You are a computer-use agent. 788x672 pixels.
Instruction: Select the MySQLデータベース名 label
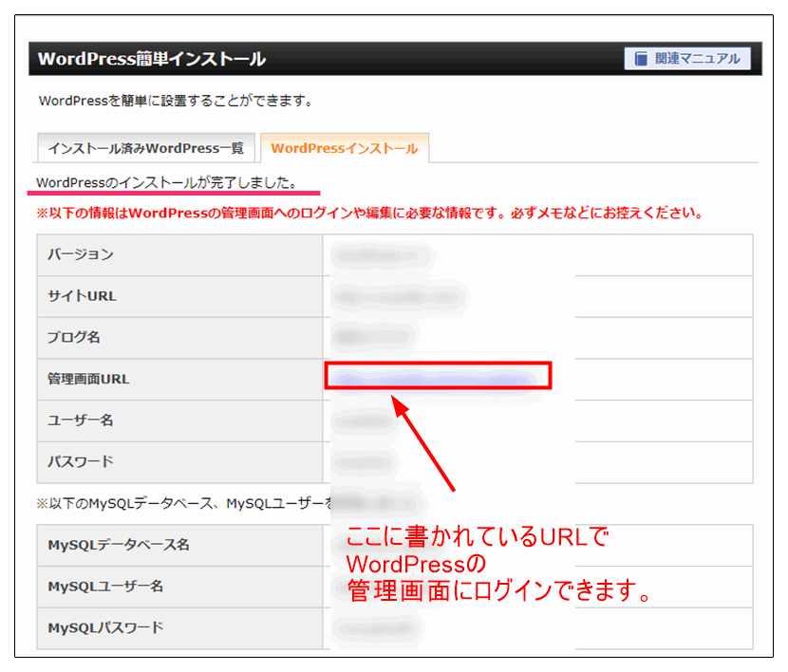click(119, 545)
